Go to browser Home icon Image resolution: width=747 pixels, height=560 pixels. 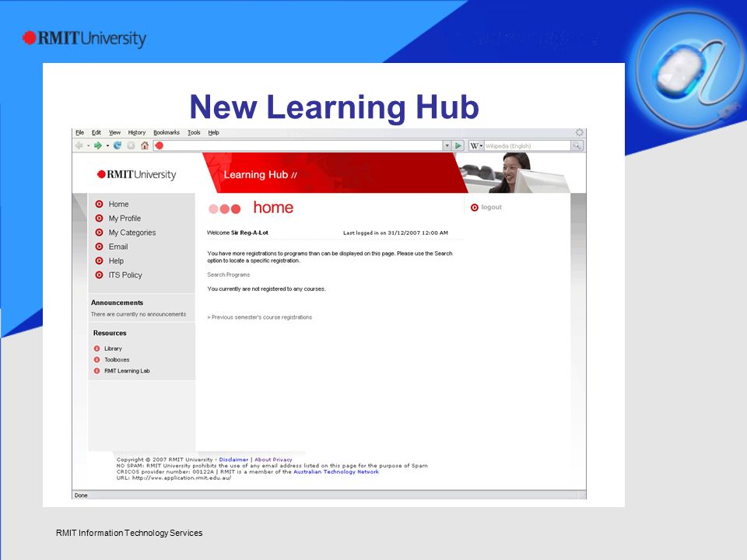145,145
